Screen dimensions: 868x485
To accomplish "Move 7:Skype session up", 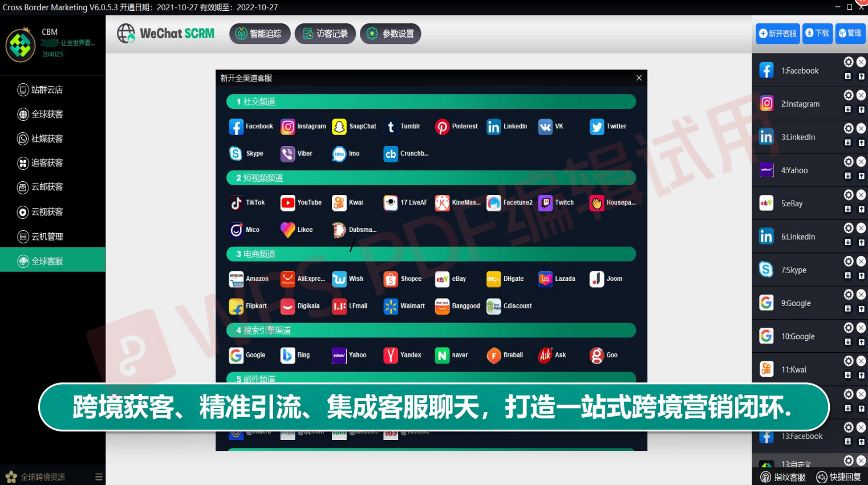I will click(861, 276).
